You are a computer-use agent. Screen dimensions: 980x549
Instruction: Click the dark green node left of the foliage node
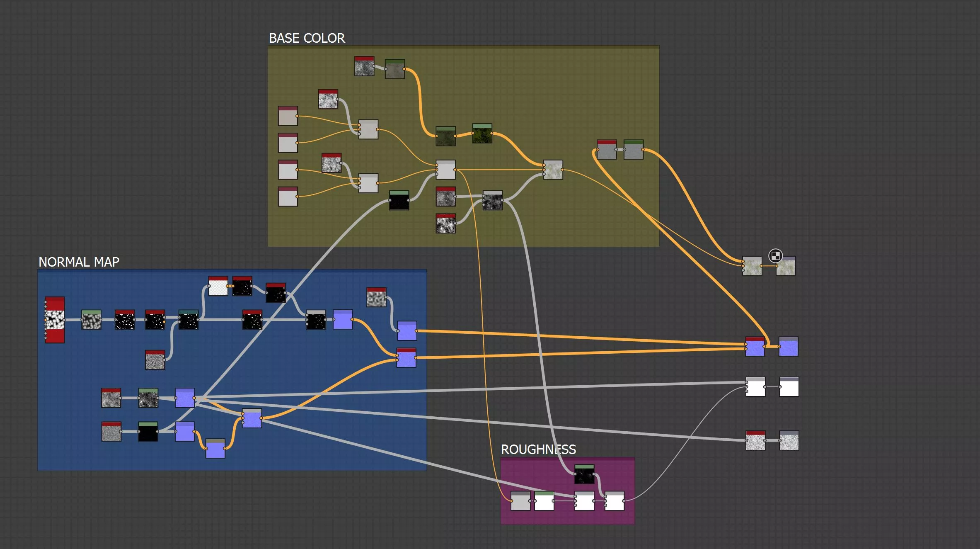tap(445, 136)
